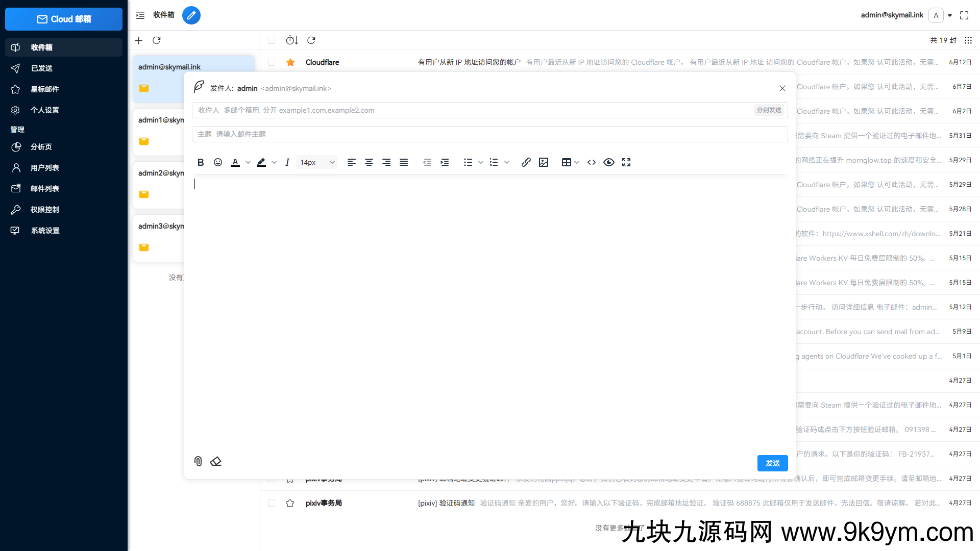Open the compose new email pencil icon
Image resolution: width=980 pixels, height=551 pixels.
pyautogui.click(x=191, y=15)
